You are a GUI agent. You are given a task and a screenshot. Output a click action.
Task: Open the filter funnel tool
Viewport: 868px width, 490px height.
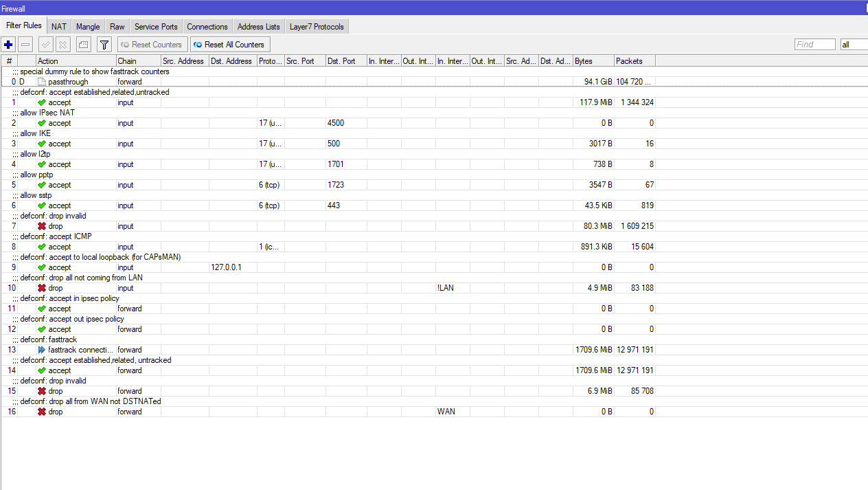coord(104,44)
